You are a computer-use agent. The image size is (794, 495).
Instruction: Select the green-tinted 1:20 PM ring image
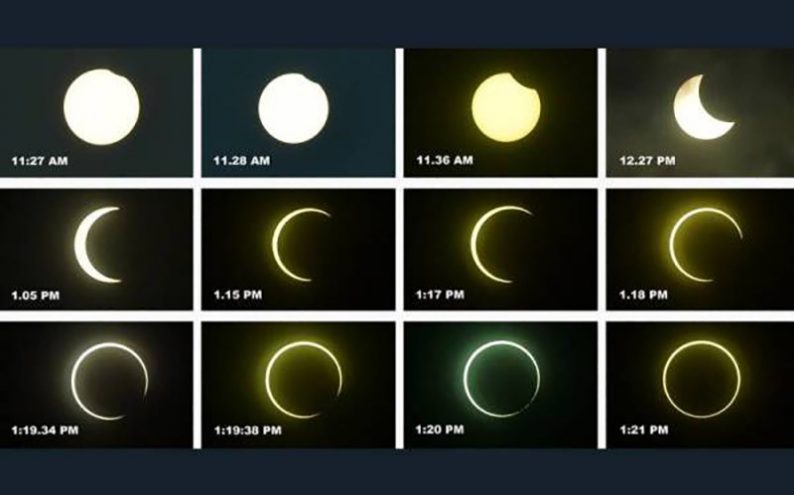tap(500, 385)
